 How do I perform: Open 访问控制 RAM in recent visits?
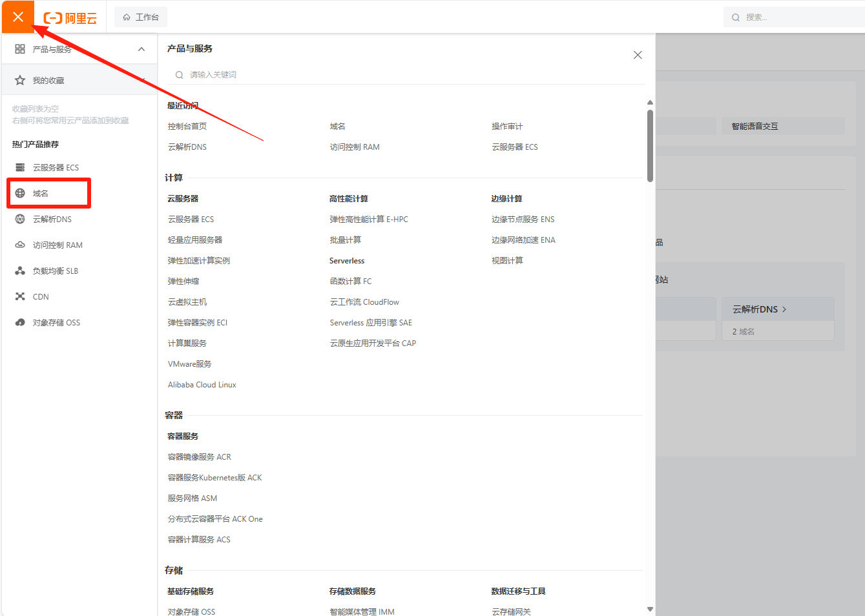355,147
